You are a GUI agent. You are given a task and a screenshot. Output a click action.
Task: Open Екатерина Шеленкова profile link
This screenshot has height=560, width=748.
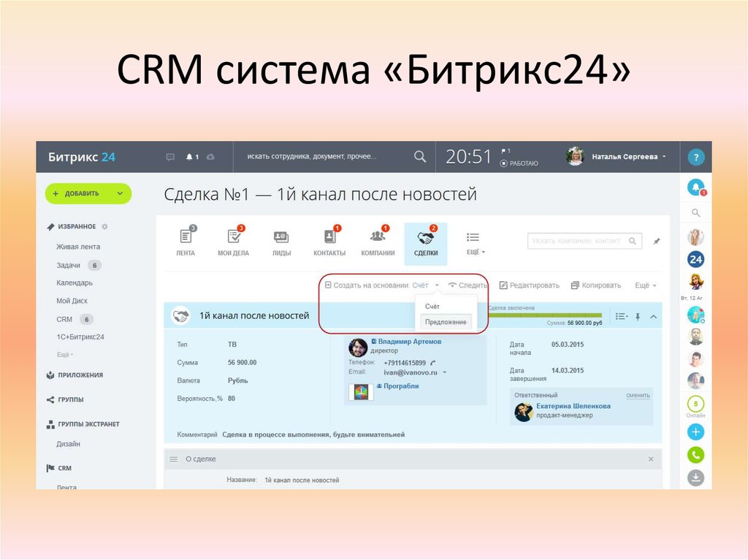coord(573,406)
